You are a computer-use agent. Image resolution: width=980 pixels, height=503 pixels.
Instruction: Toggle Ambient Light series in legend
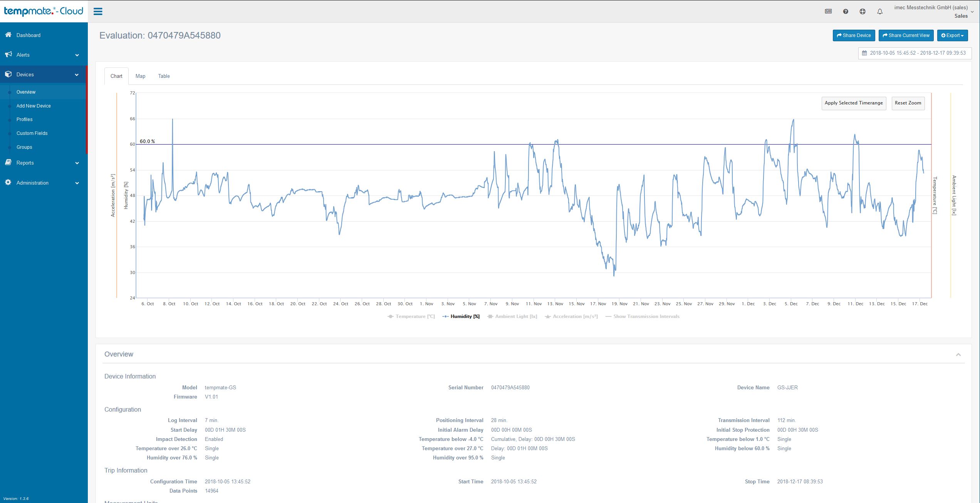512,316
